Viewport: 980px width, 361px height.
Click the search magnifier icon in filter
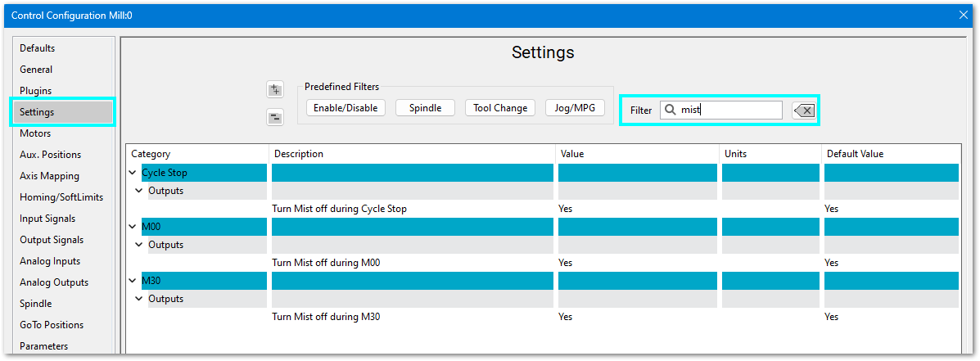pos(670,110)
